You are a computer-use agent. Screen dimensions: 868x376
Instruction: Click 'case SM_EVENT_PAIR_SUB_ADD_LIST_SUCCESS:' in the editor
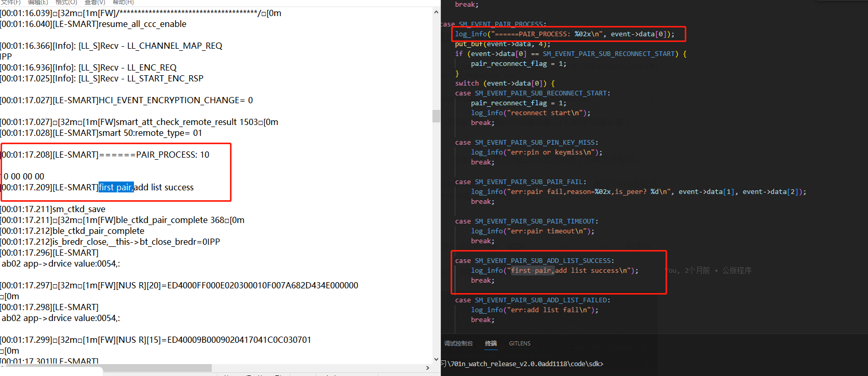pos(535,260)
